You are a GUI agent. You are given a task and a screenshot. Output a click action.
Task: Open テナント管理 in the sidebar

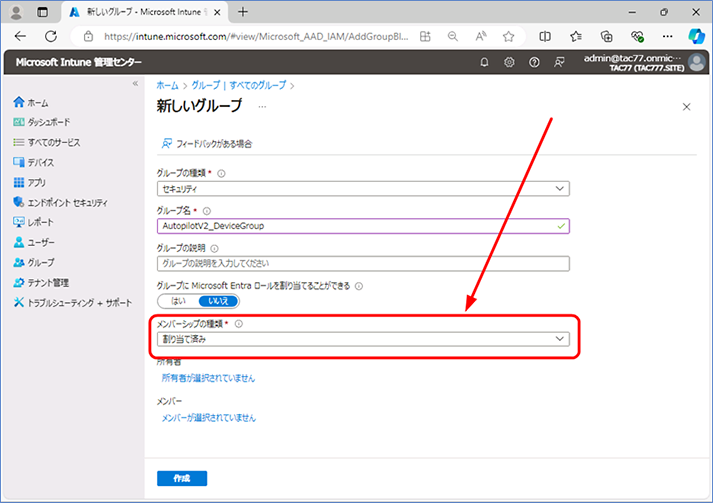[41, 282]
